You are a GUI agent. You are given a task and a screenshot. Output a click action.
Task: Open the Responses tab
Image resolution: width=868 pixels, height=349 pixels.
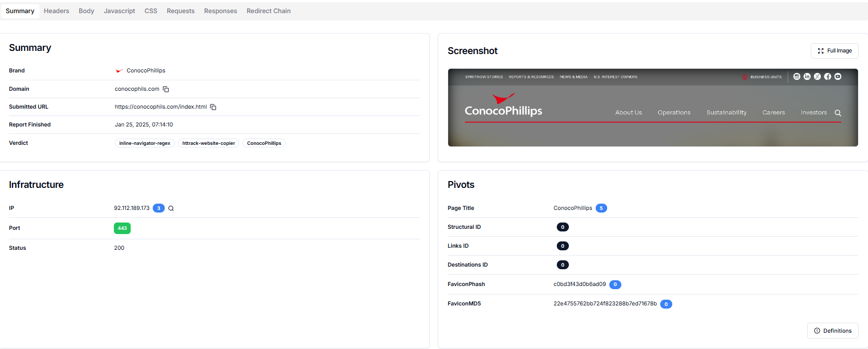[220, 11]
